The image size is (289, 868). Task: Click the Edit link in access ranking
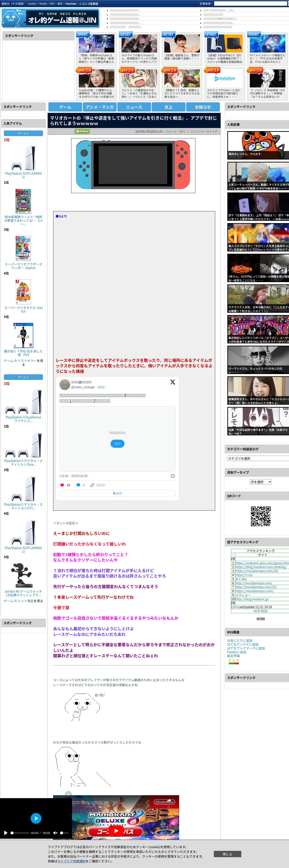pos(234,607)
